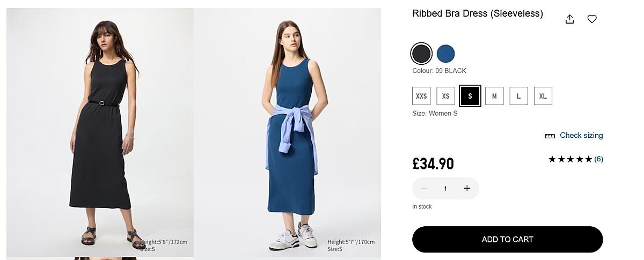The image size is (644, 260).
Task: Select size XS
Action: click(445, 96)
